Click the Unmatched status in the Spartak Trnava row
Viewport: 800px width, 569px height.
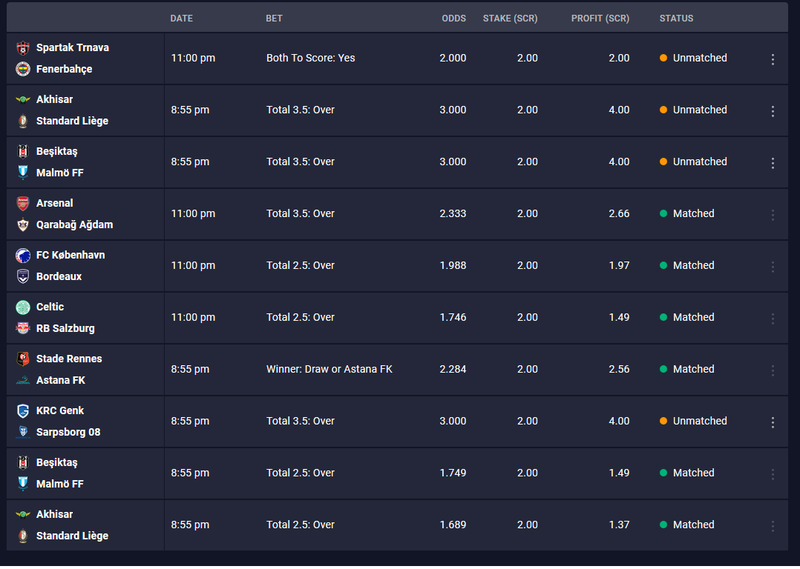point(693,58)
